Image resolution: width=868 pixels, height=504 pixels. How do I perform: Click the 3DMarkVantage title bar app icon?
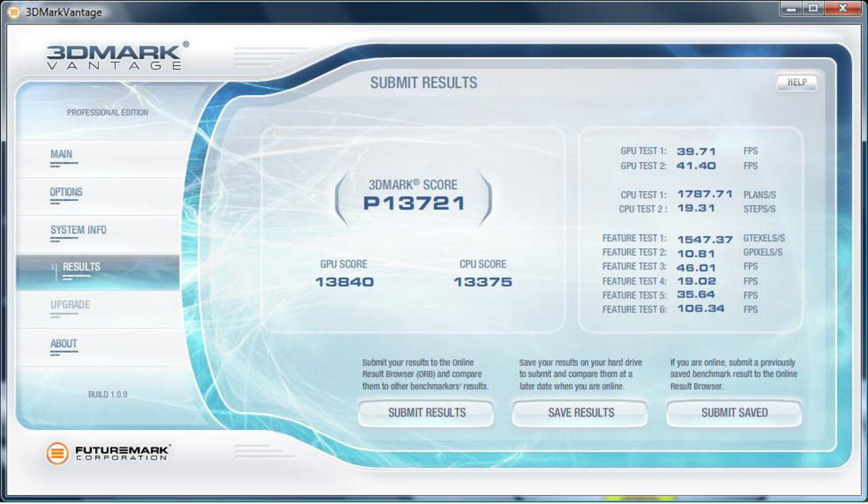[x=14, y=12]
